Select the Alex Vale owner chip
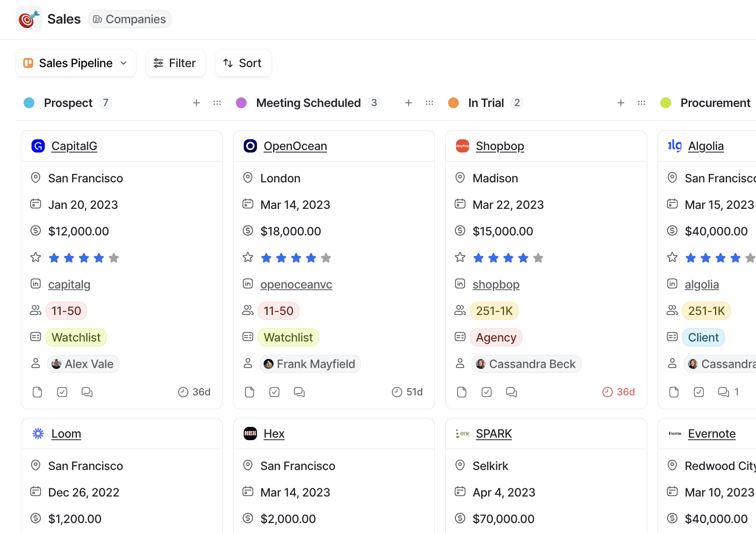This screenshot has height=533, width=756. coord(83,364)
